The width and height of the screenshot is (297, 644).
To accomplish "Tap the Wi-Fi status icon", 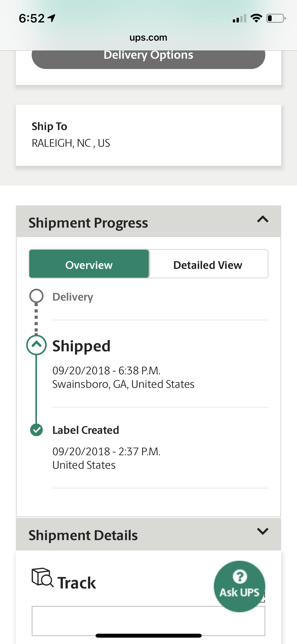I will click(256, 18).
